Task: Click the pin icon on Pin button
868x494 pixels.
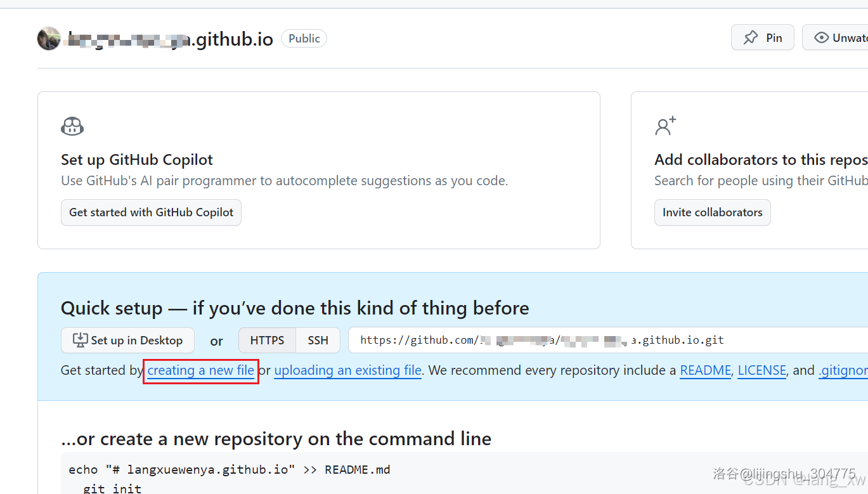Action: point(751,38)
